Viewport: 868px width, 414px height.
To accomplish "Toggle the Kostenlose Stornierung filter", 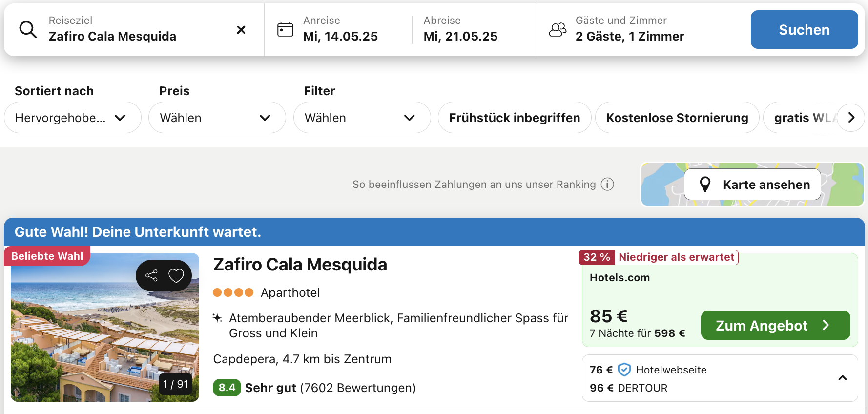I will pos(677,118).
